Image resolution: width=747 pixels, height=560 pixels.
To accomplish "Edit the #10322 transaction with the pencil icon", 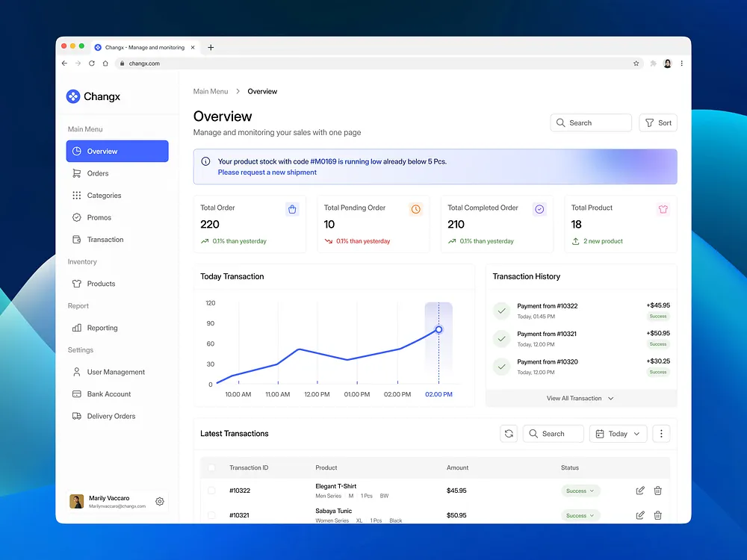I will (x=640, y=491).
